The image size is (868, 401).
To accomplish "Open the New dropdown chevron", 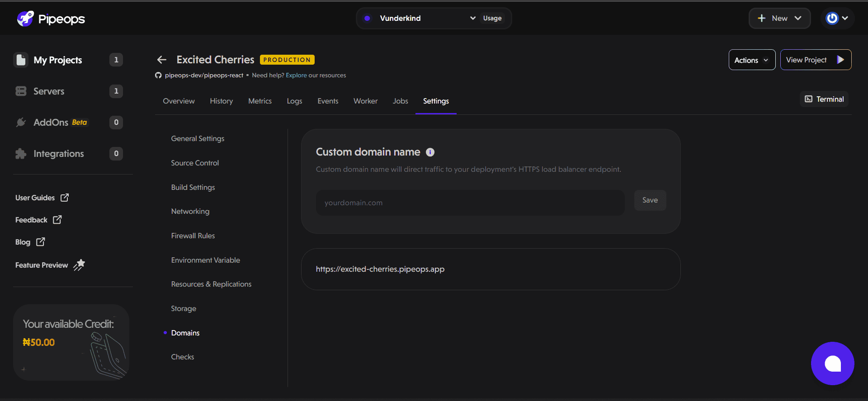I will pos(798,18).
